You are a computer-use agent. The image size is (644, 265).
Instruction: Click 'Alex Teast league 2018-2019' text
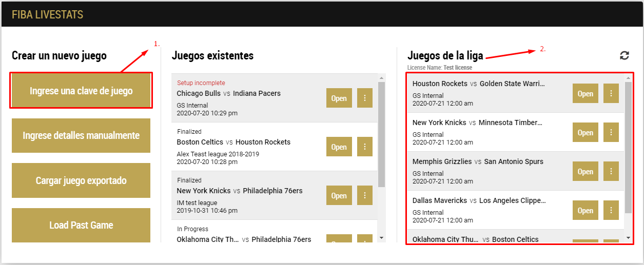click(x=218, y=154)
